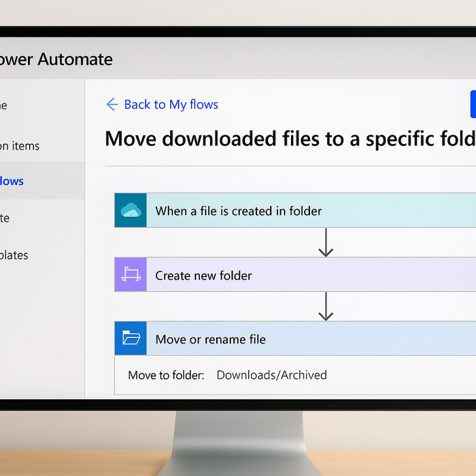Click the Create new folder step icon
The height and width of the screenshot is (476, 476).
click(130, 274)
